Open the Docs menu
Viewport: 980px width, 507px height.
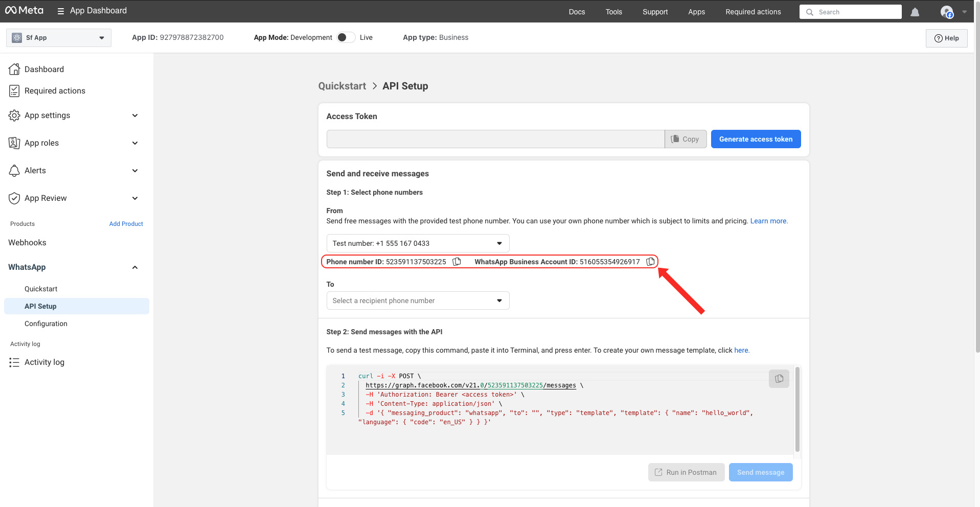[577, 12]
